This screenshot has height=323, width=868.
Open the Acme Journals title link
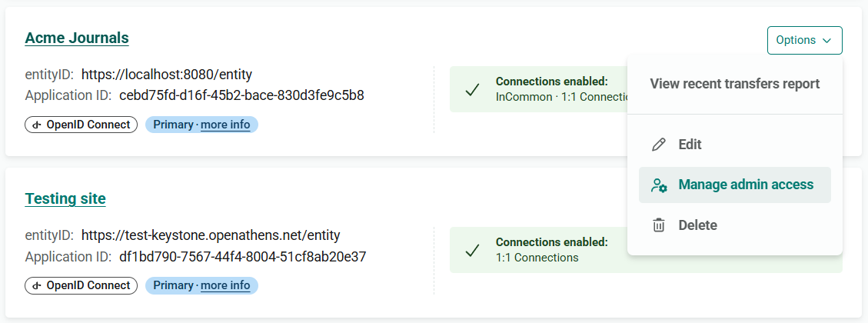pyautogui.click(x=77, y=38)
